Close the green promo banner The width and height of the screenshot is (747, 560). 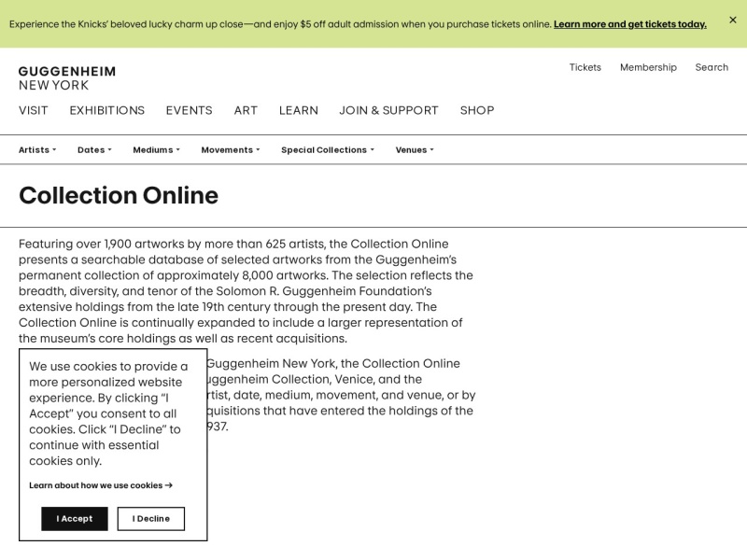pos(733,20)
